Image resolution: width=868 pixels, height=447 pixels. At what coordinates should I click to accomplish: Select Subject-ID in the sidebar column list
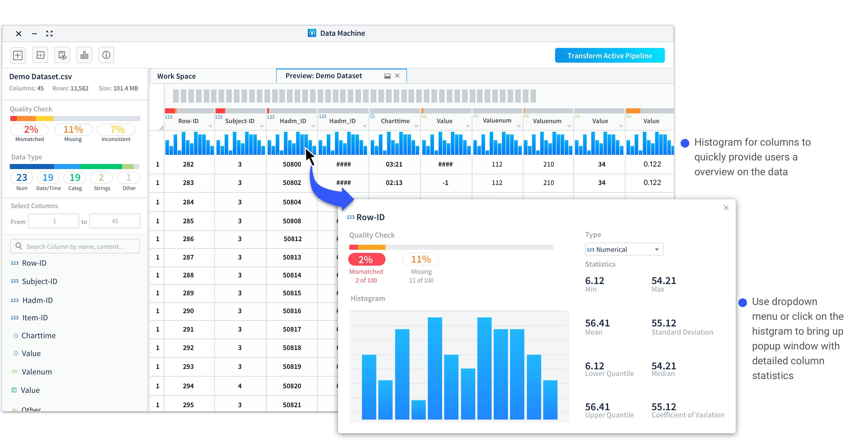(x=39, y=281)
